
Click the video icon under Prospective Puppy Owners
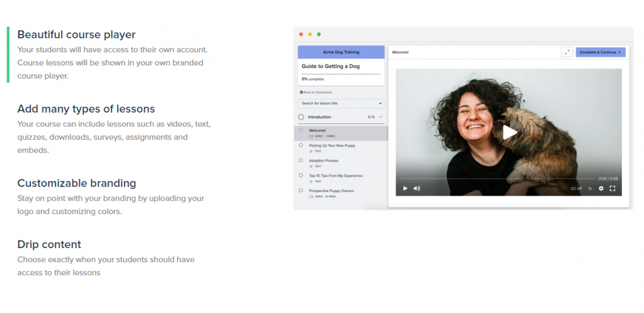(x=311, y=196)
